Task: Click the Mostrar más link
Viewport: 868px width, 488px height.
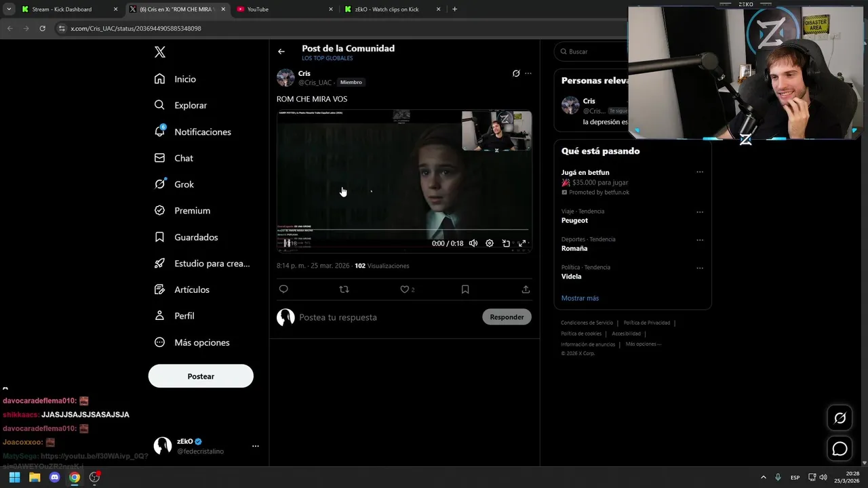Action: [x=580, y=298]
